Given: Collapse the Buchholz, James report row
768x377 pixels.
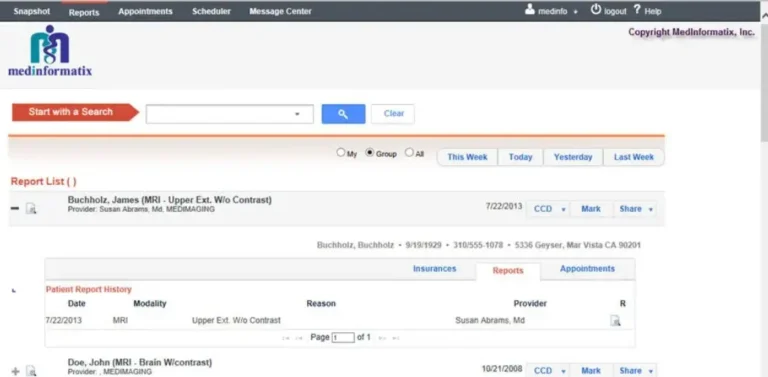Looking at the screenshot, I should click(x=15, y=209).
